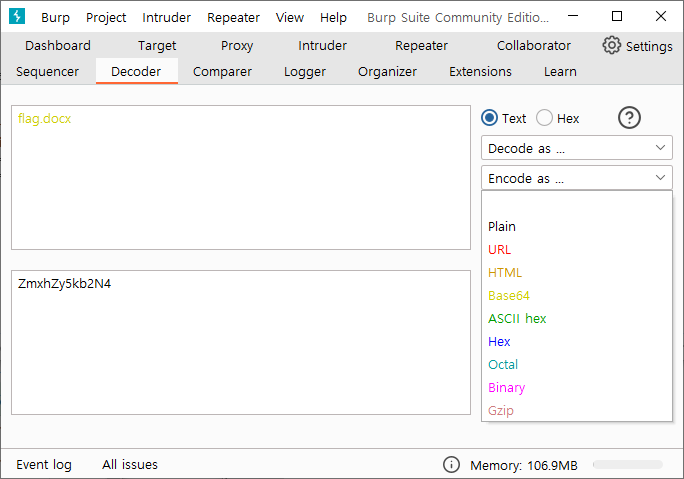Viewport: 684px width, 479px height.
Task: Select the Text radio button
Action: pos(489,118)
